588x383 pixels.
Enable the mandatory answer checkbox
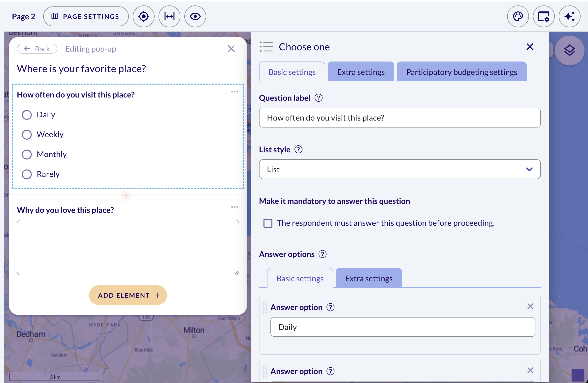[268, 223]
